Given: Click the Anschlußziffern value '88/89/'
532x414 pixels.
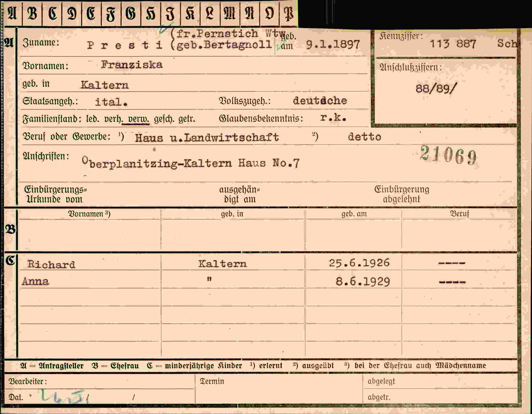Looking at the screenshot, I should click(436, 88).
